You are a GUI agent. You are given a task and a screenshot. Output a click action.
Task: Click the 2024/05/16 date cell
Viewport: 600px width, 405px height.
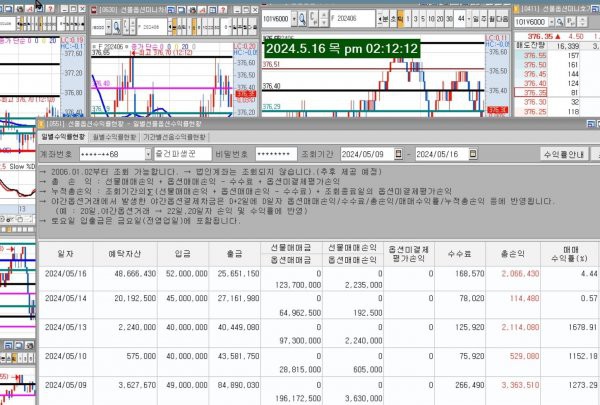click(x=66, y=274)
